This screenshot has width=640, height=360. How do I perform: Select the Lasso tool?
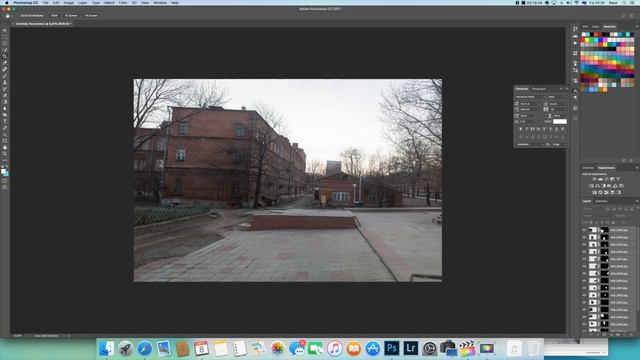coord(5,43)
